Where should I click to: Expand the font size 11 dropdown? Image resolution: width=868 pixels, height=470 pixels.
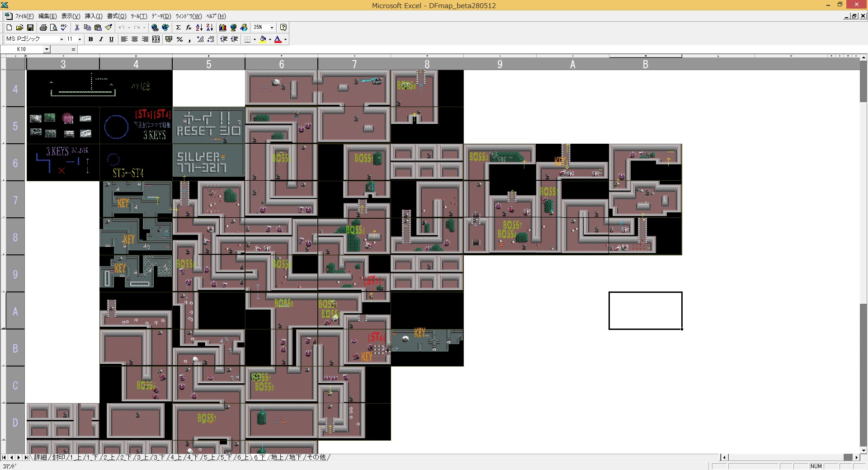80,39
